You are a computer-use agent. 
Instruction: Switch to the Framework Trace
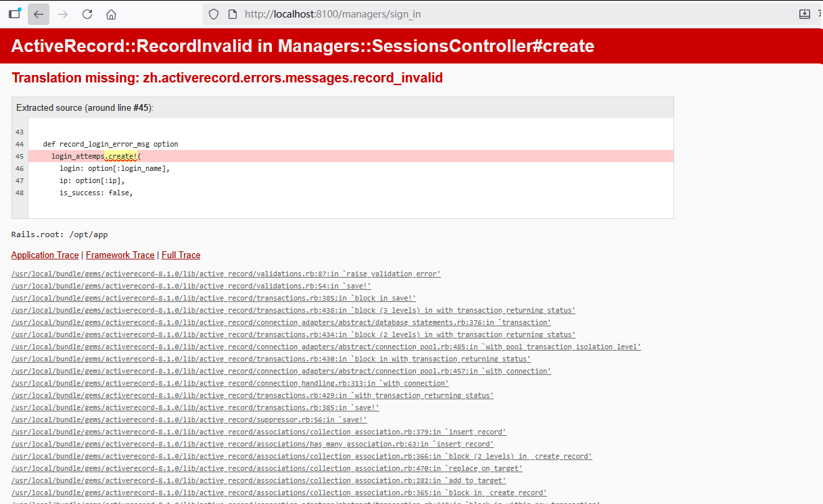(x=120, y=255)
